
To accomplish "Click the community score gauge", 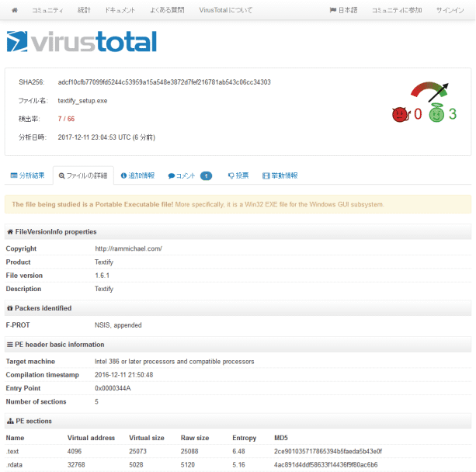I will click(429, 91).
